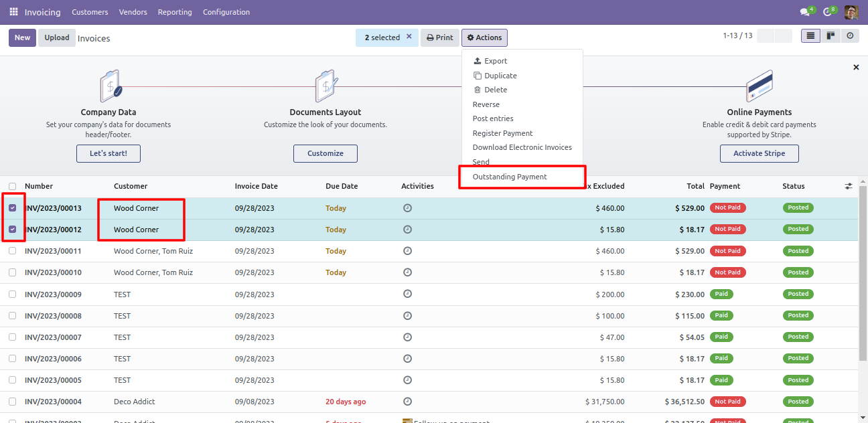Switch to kanban view
Screen dimensions: 868x423
[x=830, y=36]
